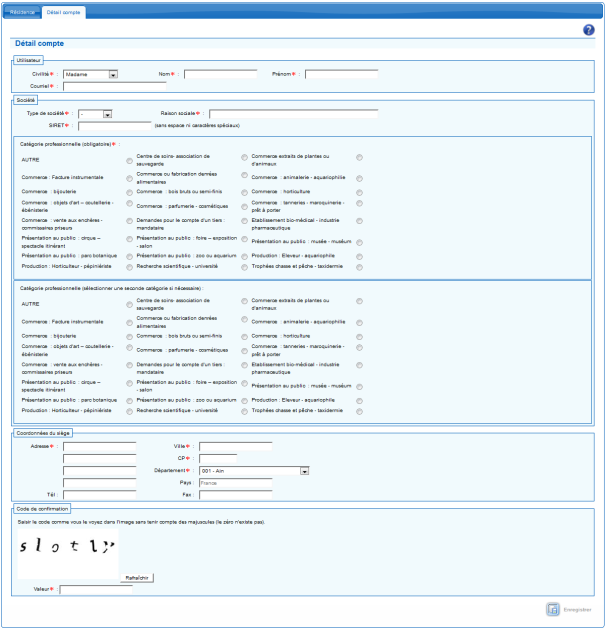Click the Ville input field

pos(236,446)
